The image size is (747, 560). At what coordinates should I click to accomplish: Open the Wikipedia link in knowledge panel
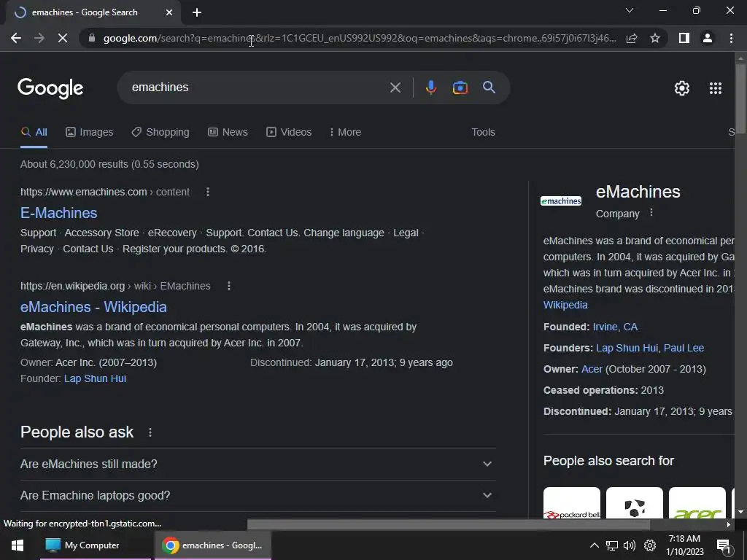[565, 305]
